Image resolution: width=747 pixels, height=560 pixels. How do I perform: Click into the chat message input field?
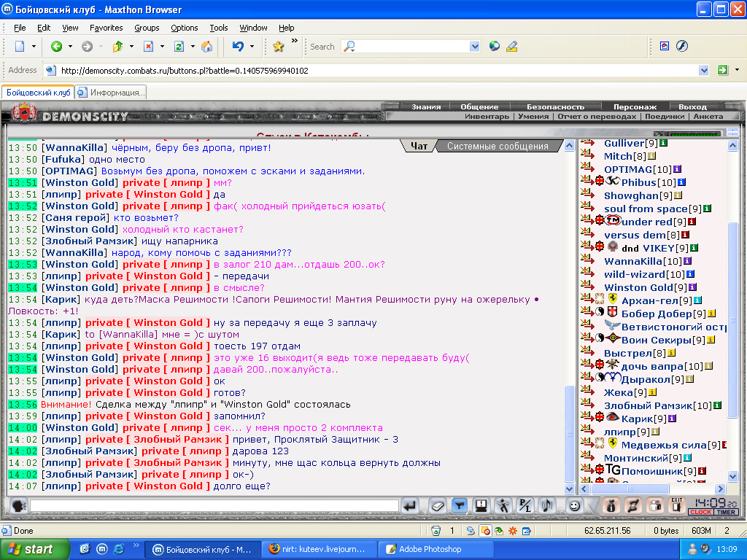tap(214, 506)
